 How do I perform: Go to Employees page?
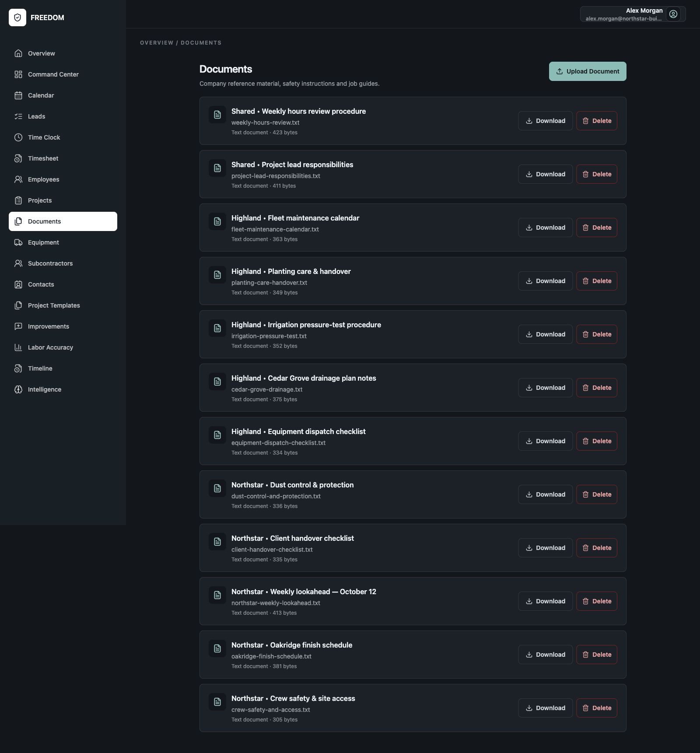63,179
